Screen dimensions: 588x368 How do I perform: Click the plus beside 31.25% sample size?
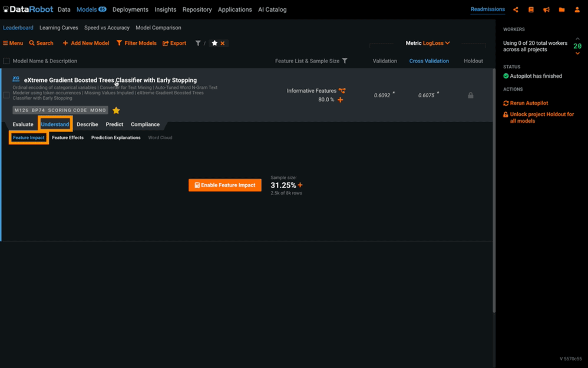click(300, 185)
